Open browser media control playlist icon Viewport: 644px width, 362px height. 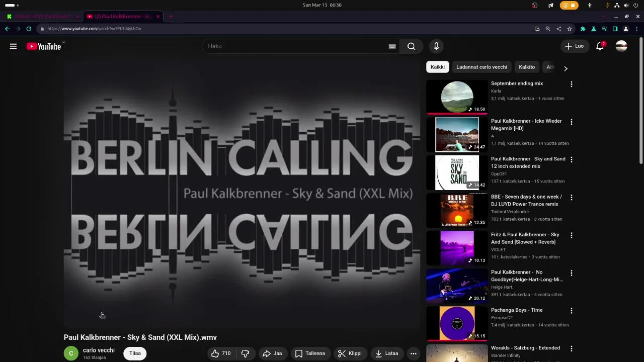pos(604,29)
